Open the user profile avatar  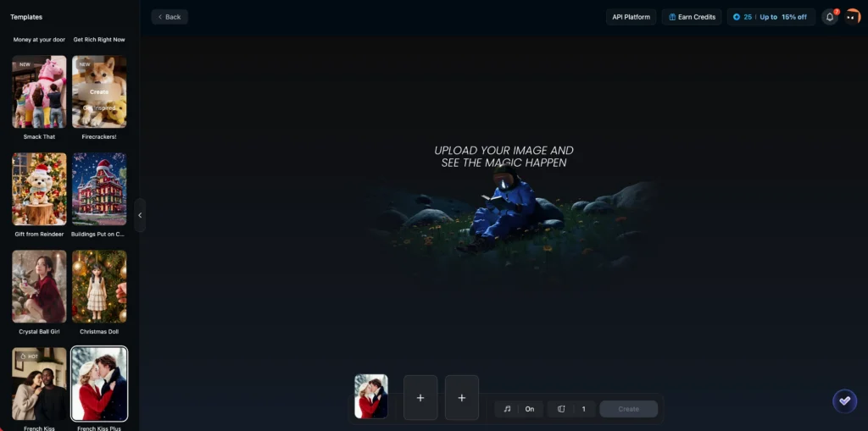pos(852,17)
